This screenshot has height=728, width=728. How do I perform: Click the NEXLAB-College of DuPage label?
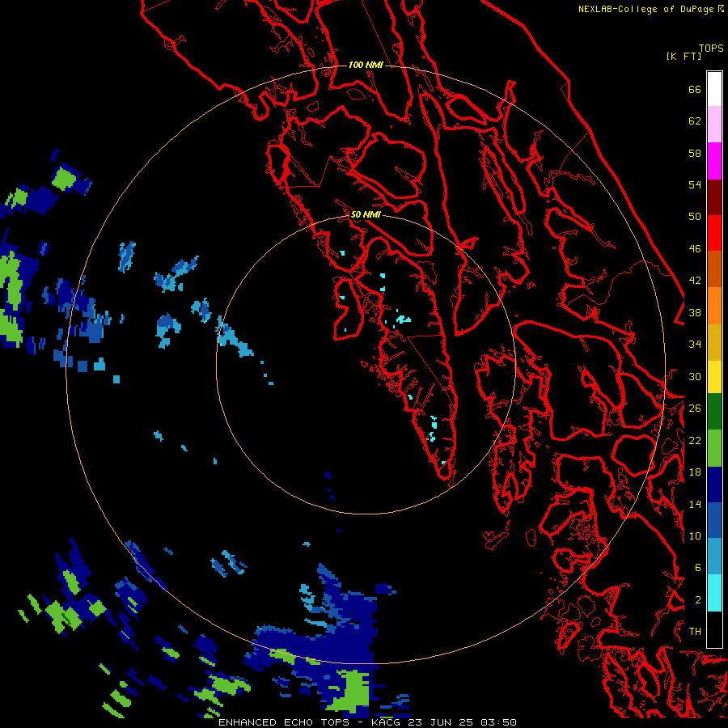point(645,9)
